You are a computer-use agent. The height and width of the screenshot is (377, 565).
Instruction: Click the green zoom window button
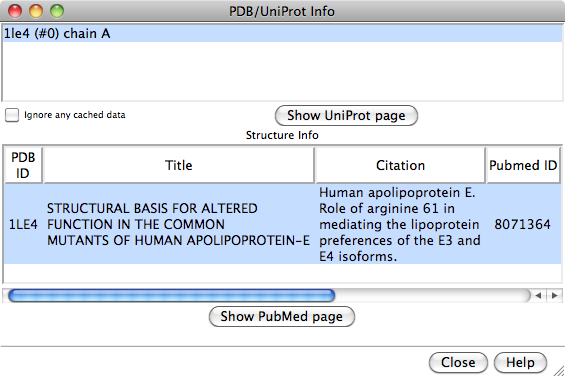[x=57, y=11]
